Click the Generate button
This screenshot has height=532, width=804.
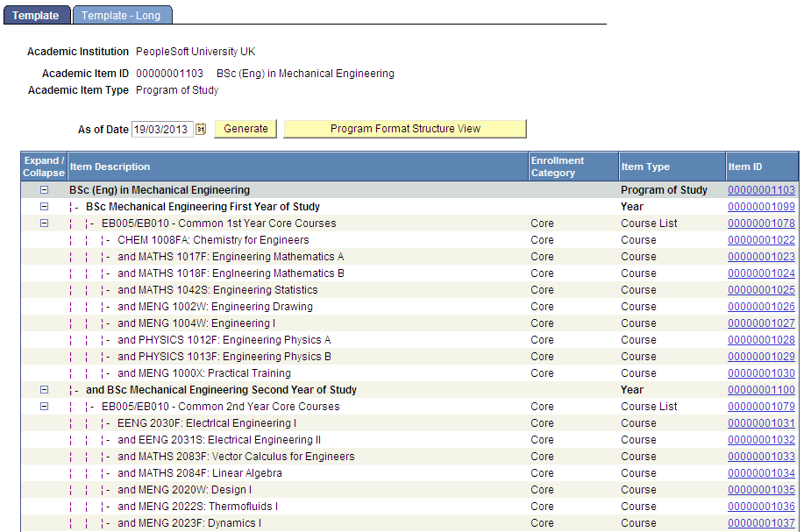point(245,129)
